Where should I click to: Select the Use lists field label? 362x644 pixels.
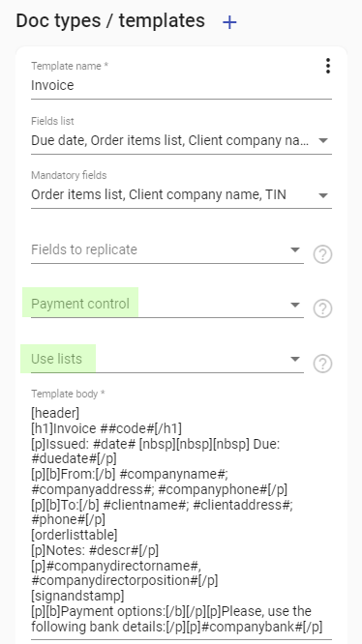[x=57, y=359]
